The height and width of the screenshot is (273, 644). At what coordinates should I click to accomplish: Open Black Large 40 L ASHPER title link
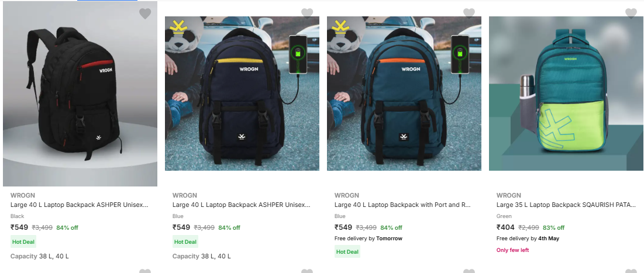click(80, 205)
